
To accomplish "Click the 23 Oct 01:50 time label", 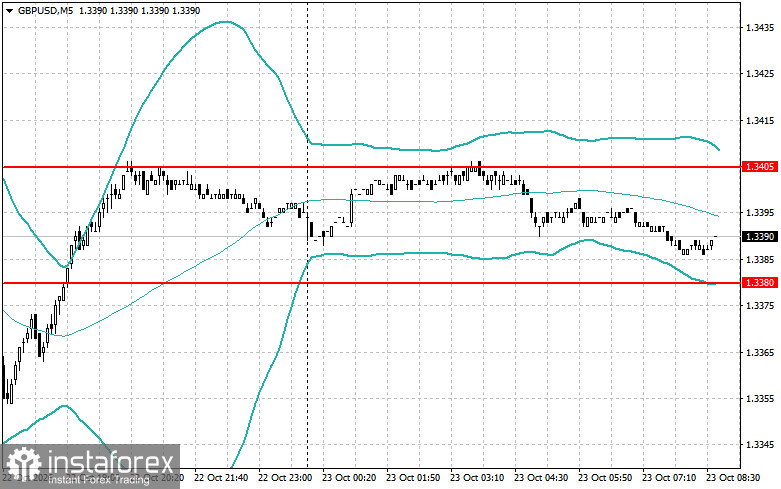I will [413, 478].
